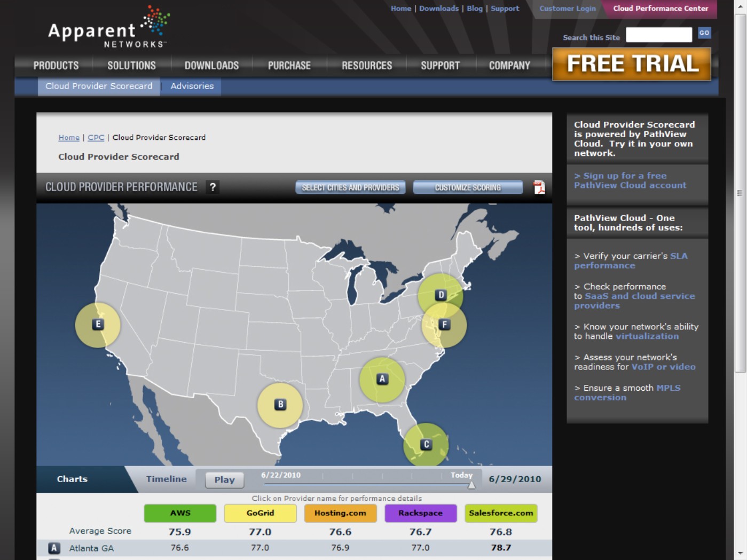The height and width of the screenshot is (560, 747).
Task: Click the question mark help icon
Action: click(x=213, y=187)
